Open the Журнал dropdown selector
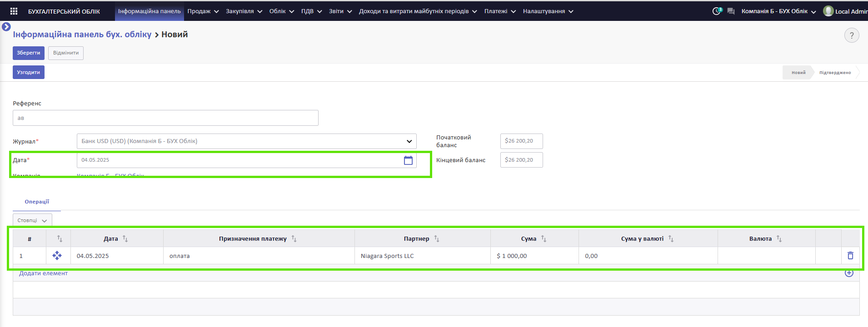This screenshot has width=868, height=327. click(247, 141)
